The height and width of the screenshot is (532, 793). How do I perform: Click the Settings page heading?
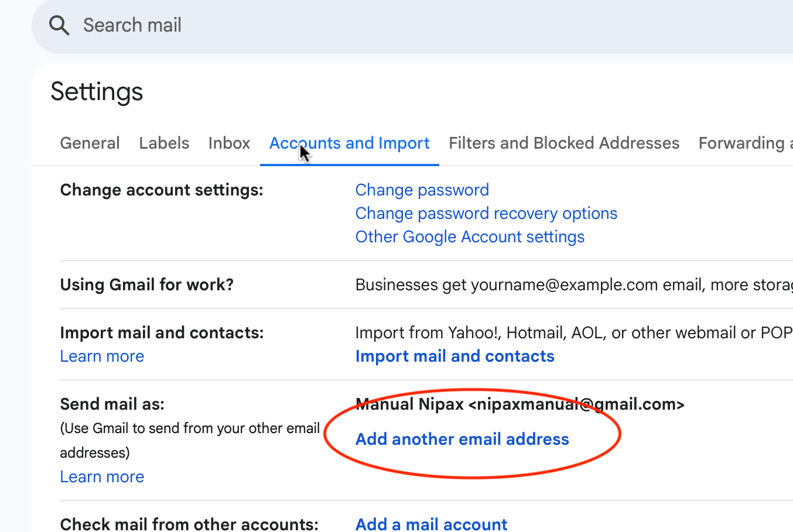click(97, 92)
